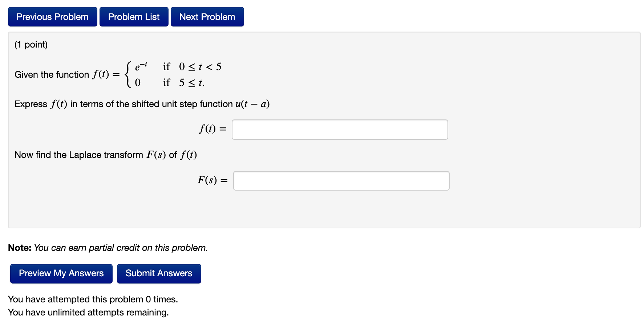644x322 pixels.
Task: Click the (1 point) label
Action: point(31,44)
